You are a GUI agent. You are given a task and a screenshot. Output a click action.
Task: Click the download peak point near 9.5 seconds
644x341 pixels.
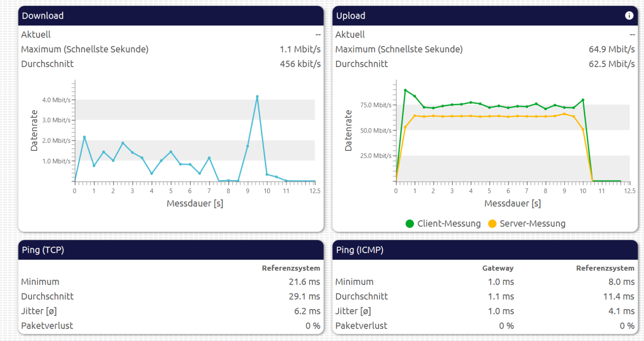coord(257,97)
